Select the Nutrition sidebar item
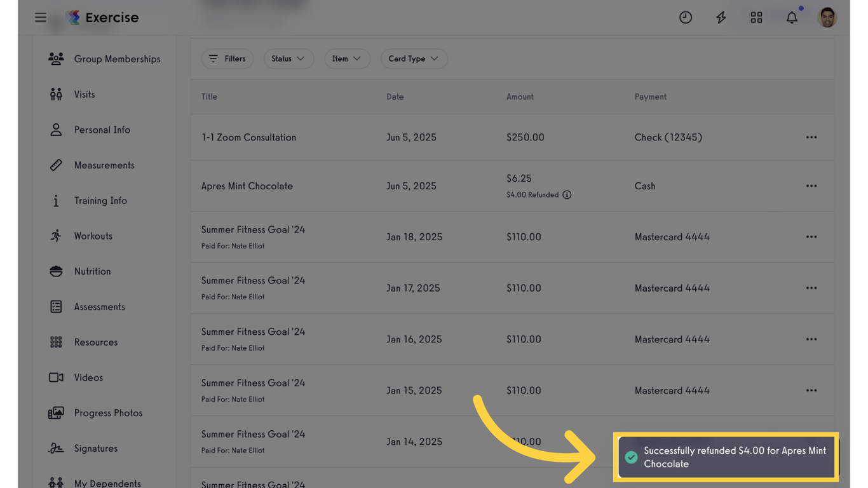 (x=92, y=271)
